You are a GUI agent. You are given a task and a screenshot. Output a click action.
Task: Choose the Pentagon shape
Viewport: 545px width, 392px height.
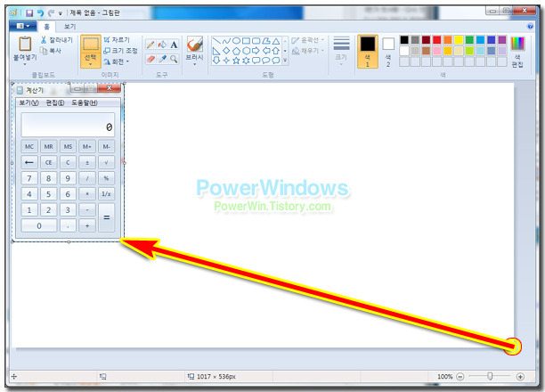[236, 51]
